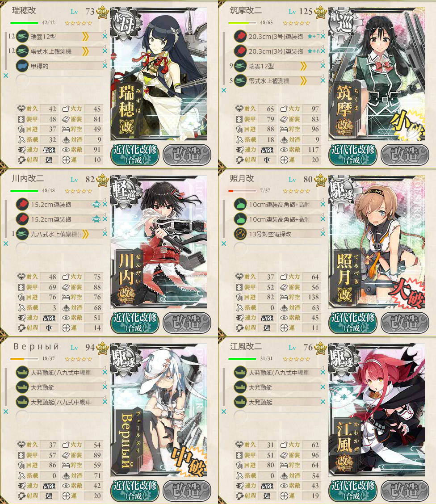Click the arrow above 瑞雲12型 slot on 瑞穂改

tap(104, 31)
